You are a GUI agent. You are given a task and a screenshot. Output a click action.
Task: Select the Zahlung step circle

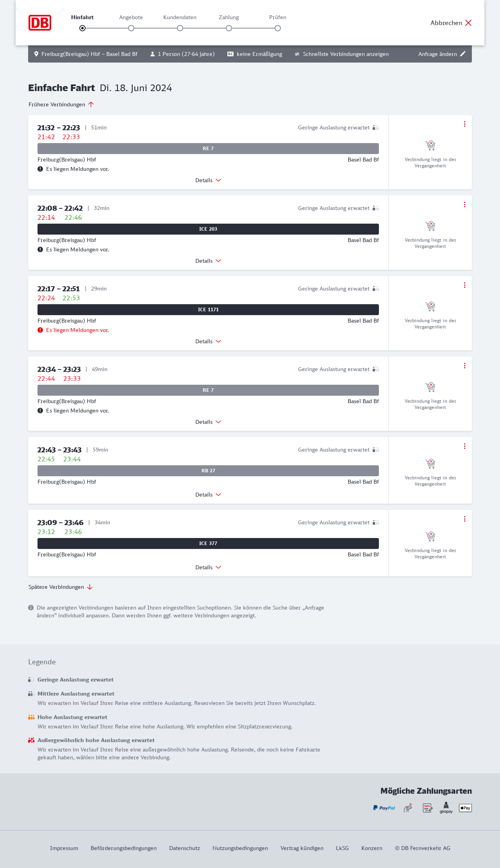click(x=229, y=28)
